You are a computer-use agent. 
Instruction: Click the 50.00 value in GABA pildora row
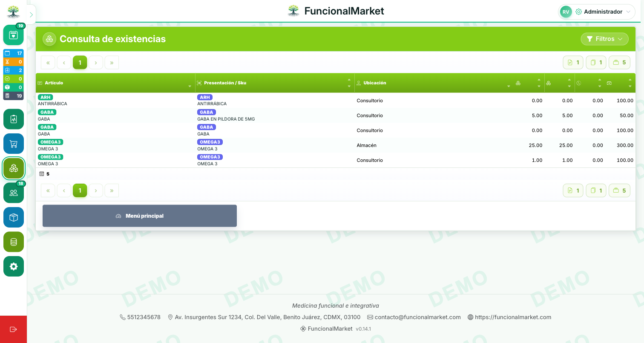627,115
